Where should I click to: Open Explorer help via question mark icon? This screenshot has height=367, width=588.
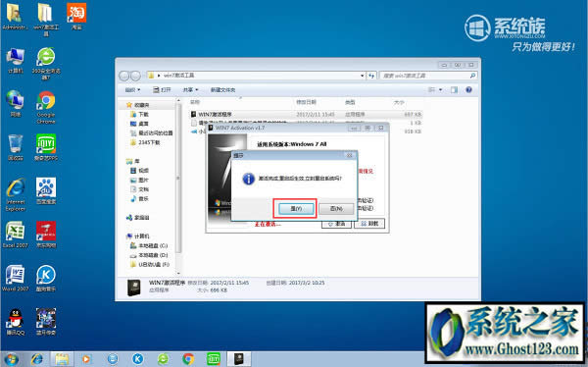pos(468,89)
